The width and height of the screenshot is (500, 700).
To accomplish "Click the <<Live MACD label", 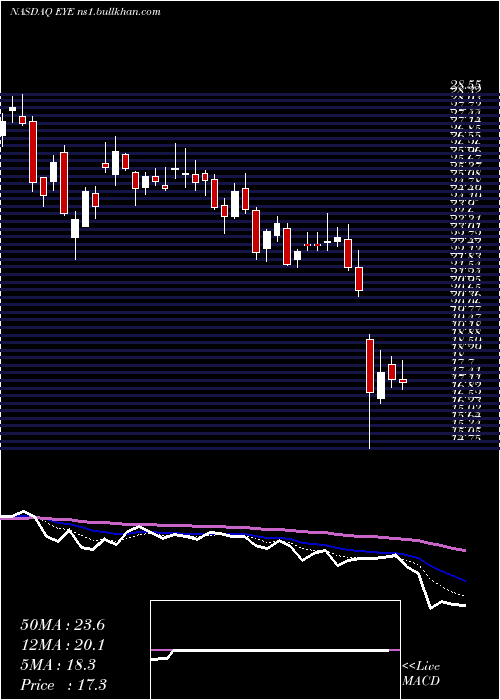I will point(421,674).
